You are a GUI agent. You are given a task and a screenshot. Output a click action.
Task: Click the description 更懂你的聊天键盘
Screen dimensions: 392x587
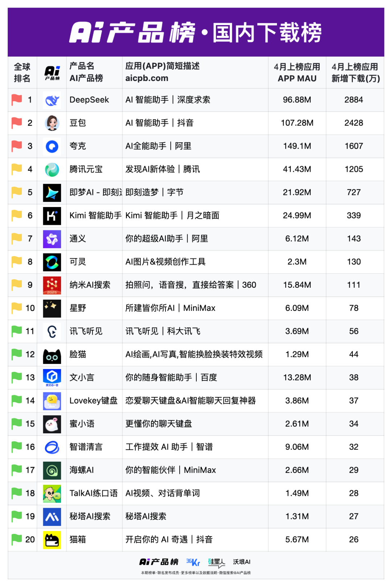pos(159,424)
